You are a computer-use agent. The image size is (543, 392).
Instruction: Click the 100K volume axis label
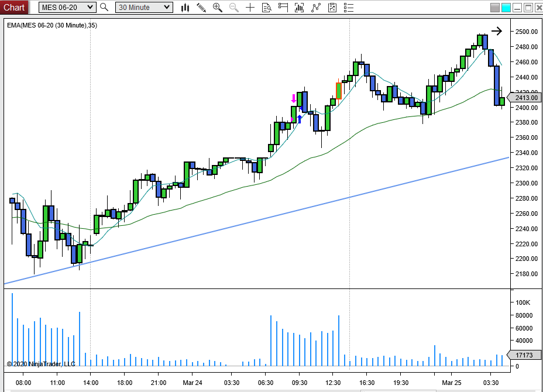point(523,302)
